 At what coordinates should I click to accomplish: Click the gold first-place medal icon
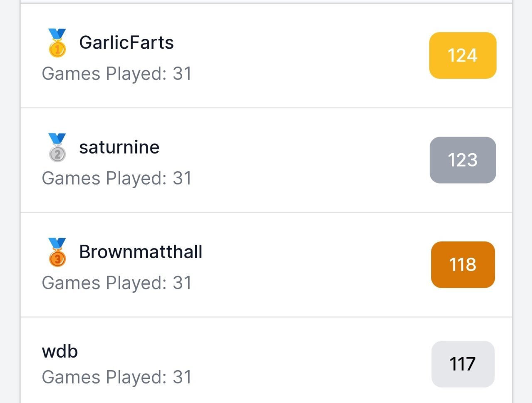pyautogui.click(x=57, y=42)
